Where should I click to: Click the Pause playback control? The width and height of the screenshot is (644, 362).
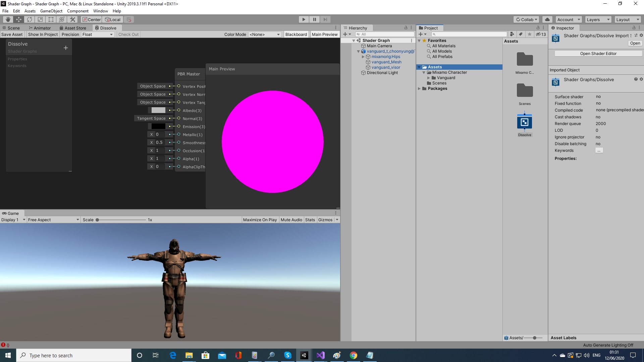click(314, 19)
